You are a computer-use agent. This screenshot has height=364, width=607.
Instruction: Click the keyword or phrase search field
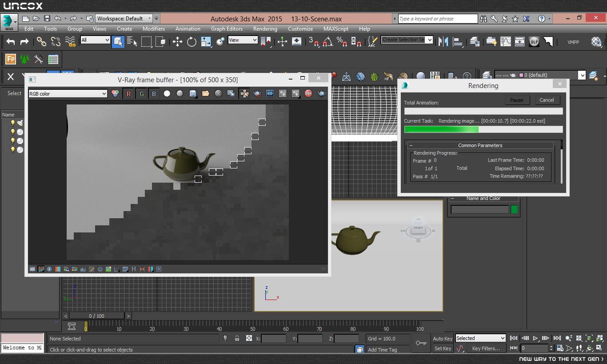click(x=437, y=19)
